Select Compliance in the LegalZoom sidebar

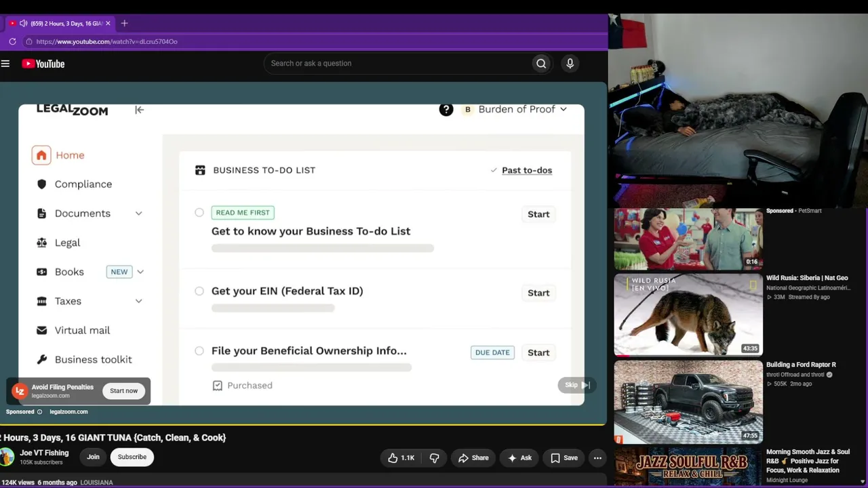coord(83,184)
